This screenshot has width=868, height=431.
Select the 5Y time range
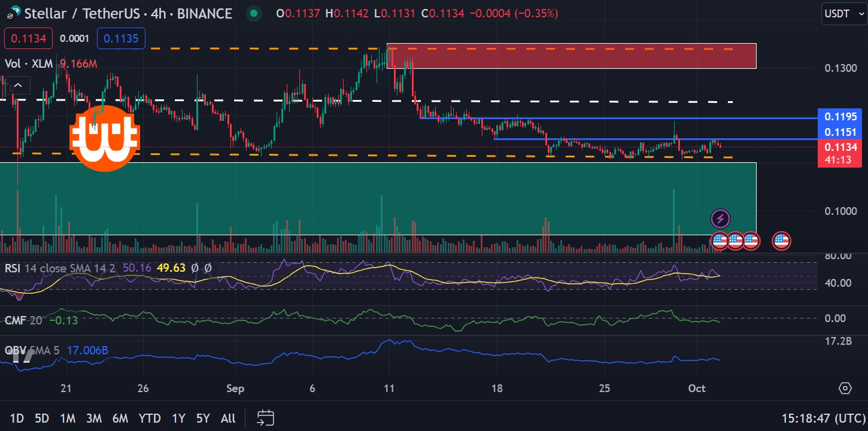[x=204, y=418]
